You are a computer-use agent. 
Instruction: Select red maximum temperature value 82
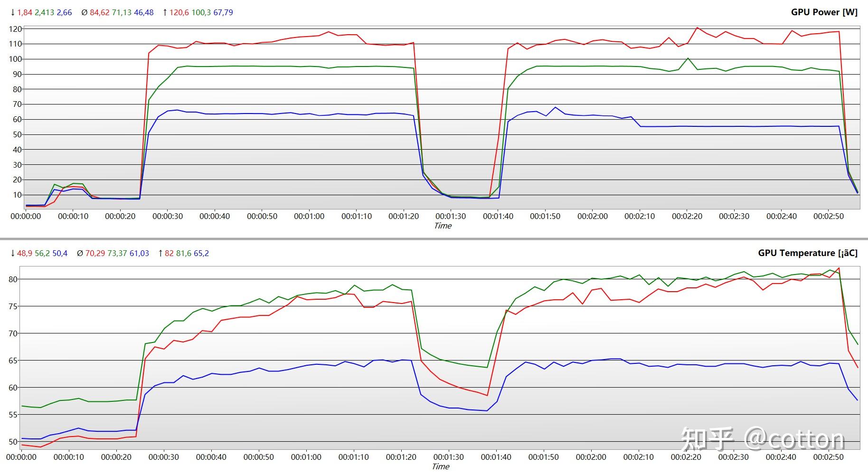169,254
